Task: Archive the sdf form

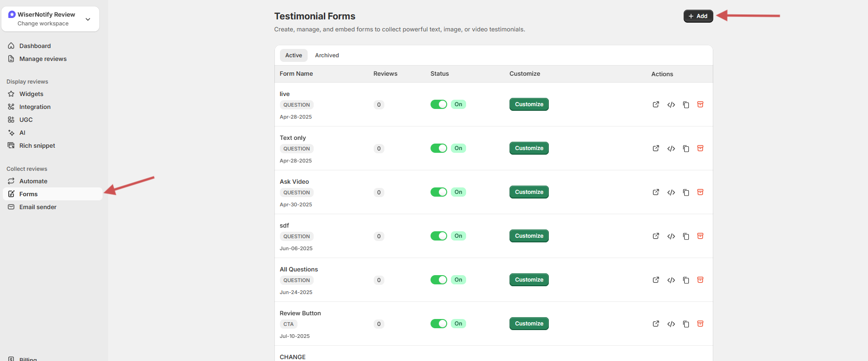Action: 700,236
